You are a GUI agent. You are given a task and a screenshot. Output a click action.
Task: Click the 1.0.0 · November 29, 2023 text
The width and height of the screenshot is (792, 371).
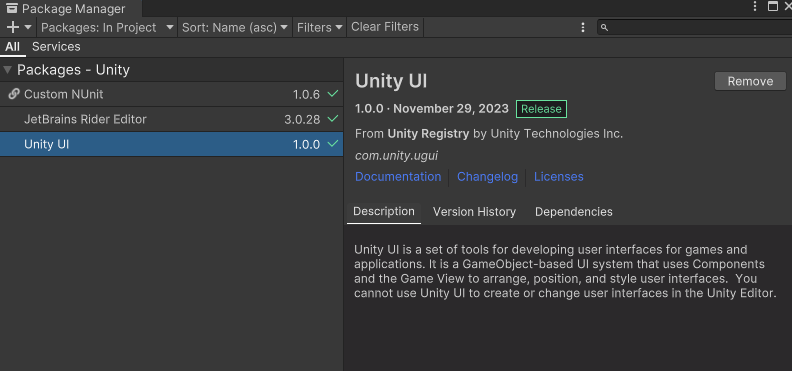point(432,109)
